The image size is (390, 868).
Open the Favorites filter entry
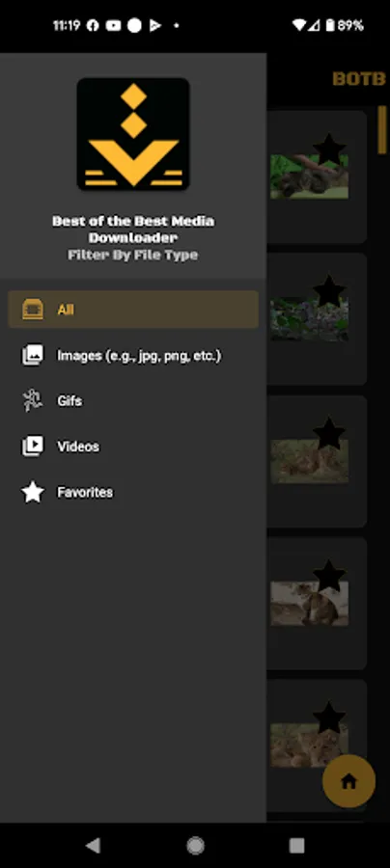133,492
